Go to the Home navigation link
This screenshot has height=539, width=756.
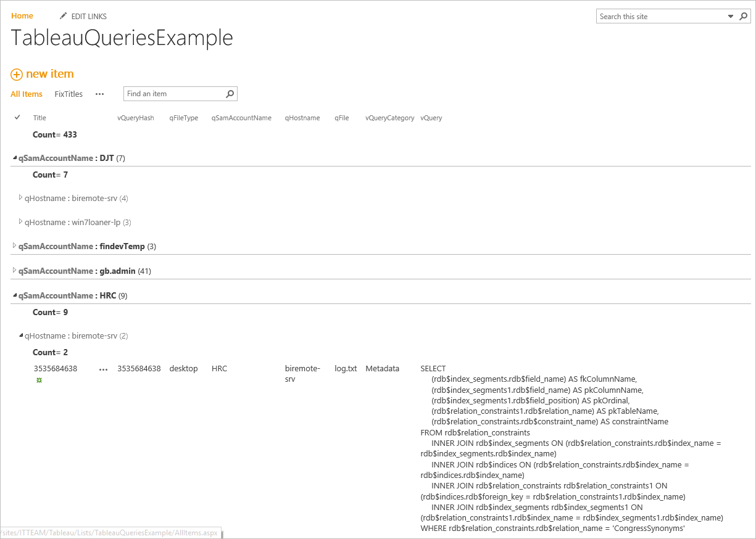tap(22, 16)
